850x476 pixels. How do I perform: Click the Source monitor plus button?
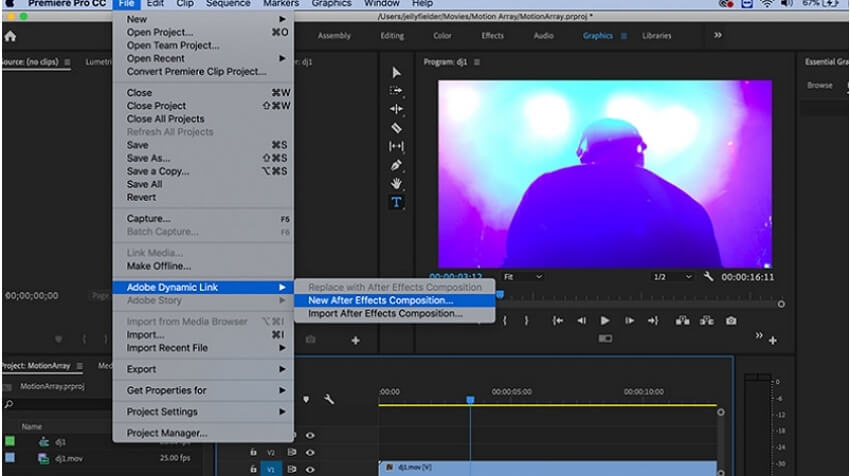pyautogui.click(x=356, y=340)
